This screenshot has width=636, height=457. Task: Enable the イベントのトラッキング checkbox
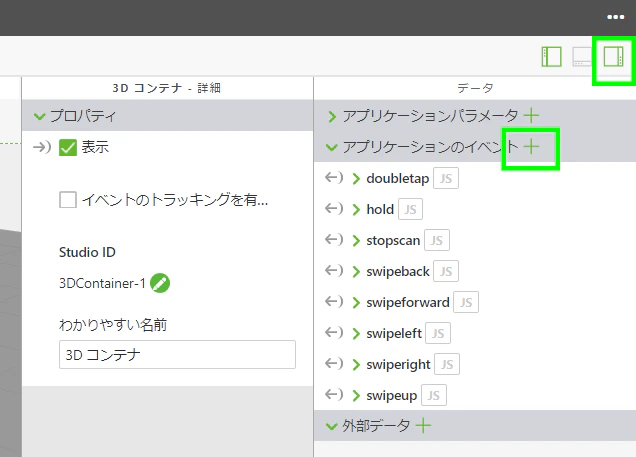coord(68,200)
